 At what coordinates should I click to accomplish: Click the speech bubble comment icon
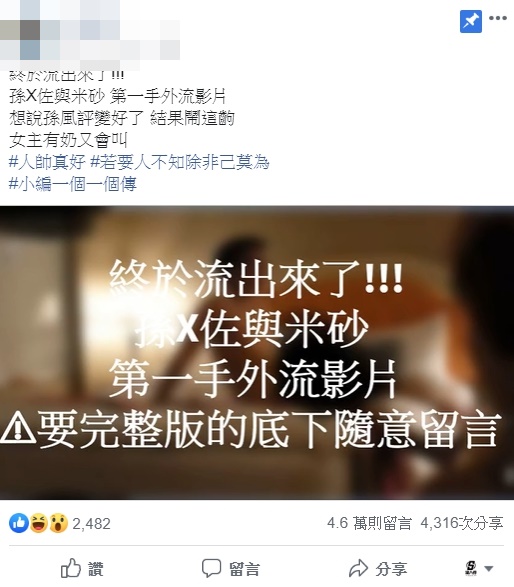(x=212, y=569)
